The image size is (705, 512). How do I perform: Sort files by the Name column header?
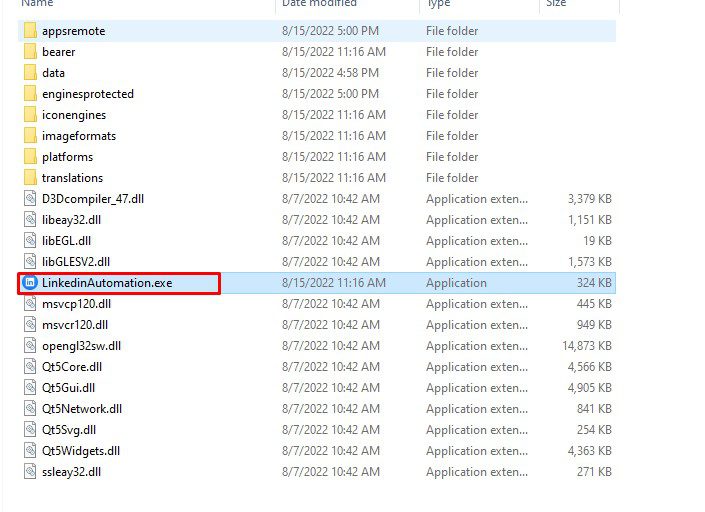tap(37, 3)
